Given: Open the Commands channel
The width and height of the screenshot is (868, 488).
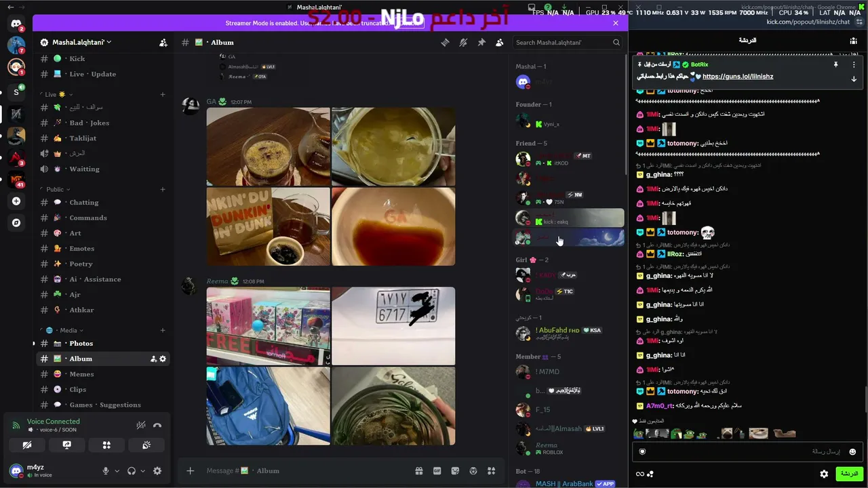Looking at the screenshot, I should (102, 218).
